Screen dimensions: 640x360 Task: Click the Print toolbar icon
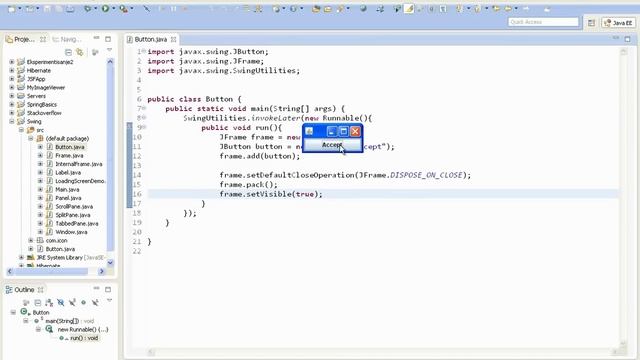(70, 9)
